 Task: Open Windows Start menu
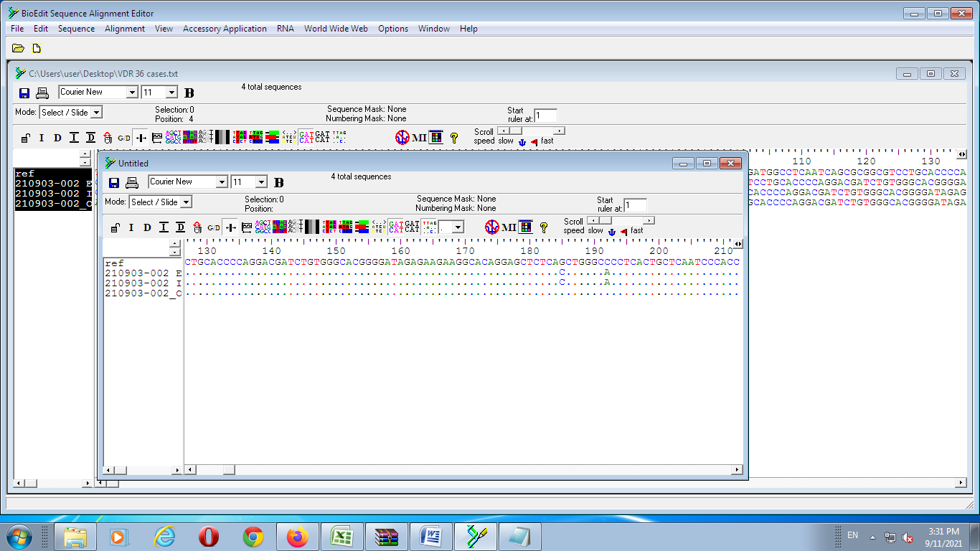click(x=18, y=536)
